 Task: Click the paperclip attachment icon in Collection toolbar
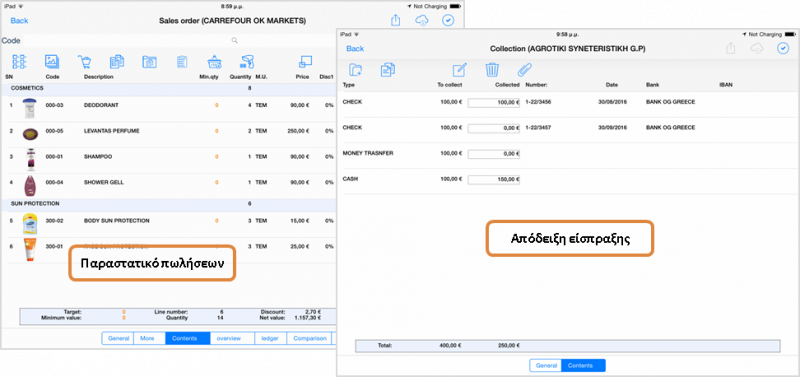click(524, 69)
